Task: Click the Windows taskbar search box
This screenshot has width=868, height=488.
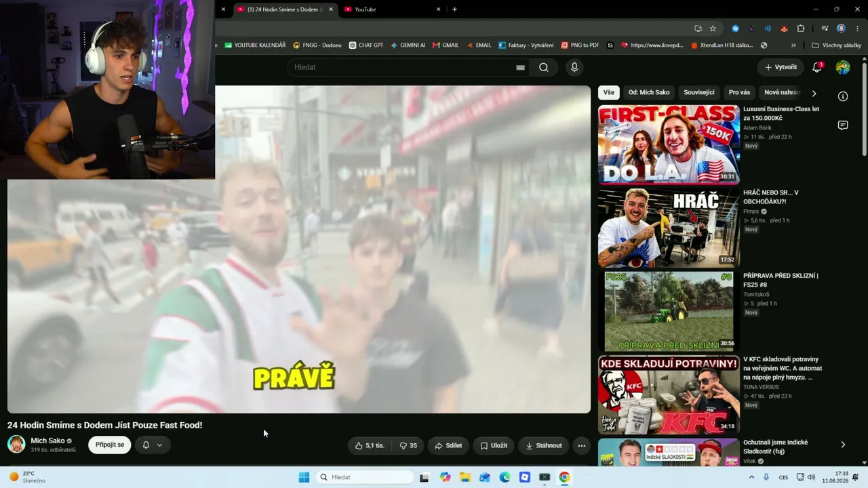Action: [x=365, y=477]
